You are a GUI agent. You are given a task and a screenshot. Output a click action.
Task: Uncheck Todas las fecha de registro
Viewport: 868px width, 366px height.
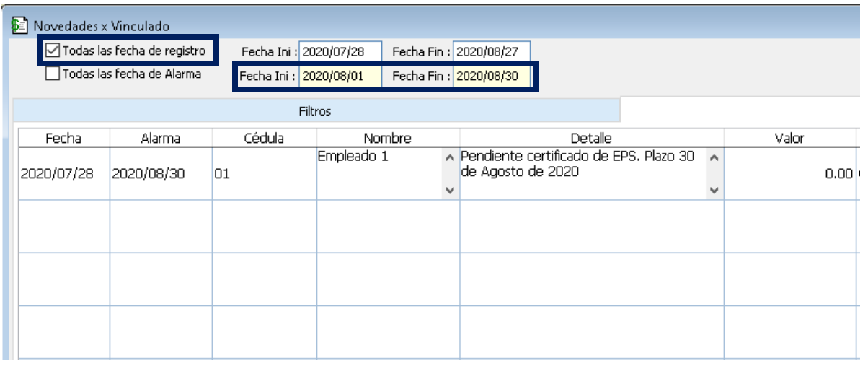[52, 51]
